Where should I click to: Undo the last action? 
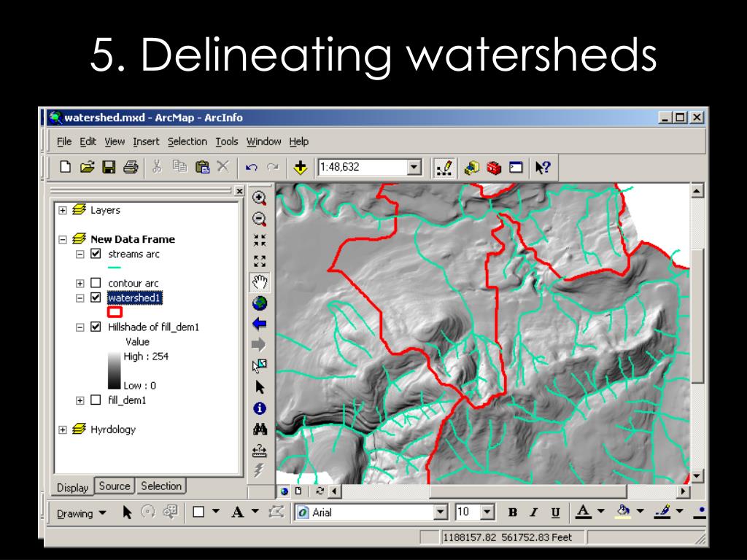coord(251,167)
